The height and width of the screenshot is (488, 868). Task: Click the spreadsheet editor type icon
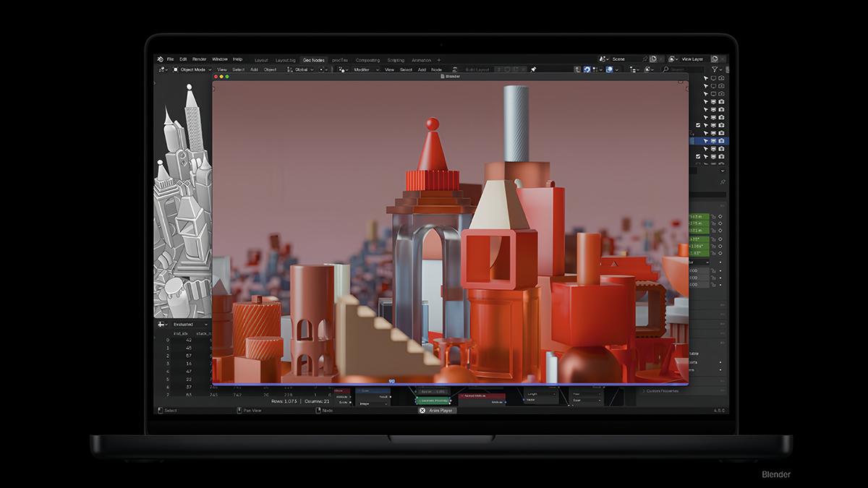pyautogui.click(x=161, y=325)
